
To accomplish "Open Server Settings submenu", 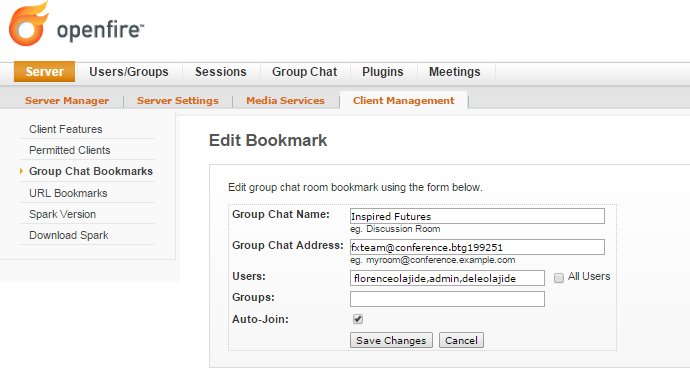I will 177,101.
